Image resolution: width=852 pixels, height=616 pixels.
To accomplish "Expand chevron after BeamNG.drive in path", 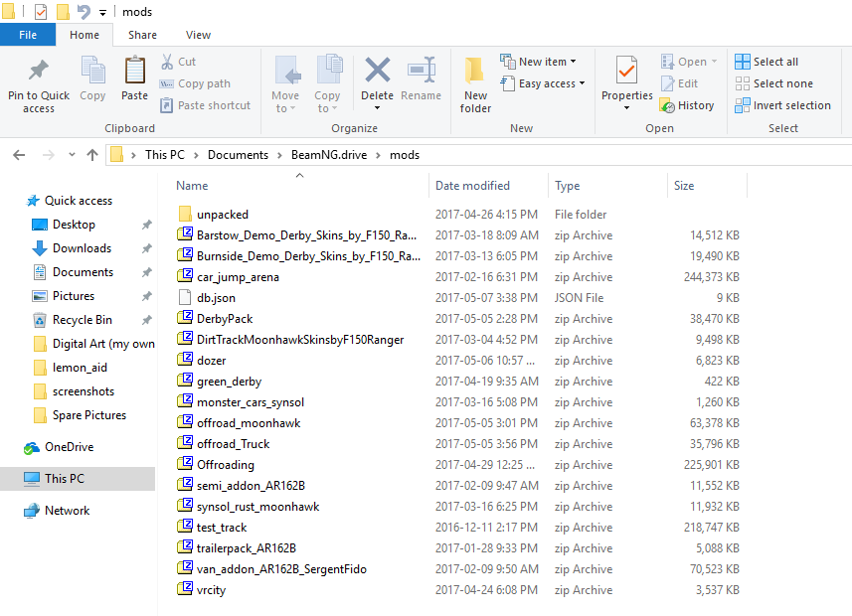I will [x=378, y=155].
